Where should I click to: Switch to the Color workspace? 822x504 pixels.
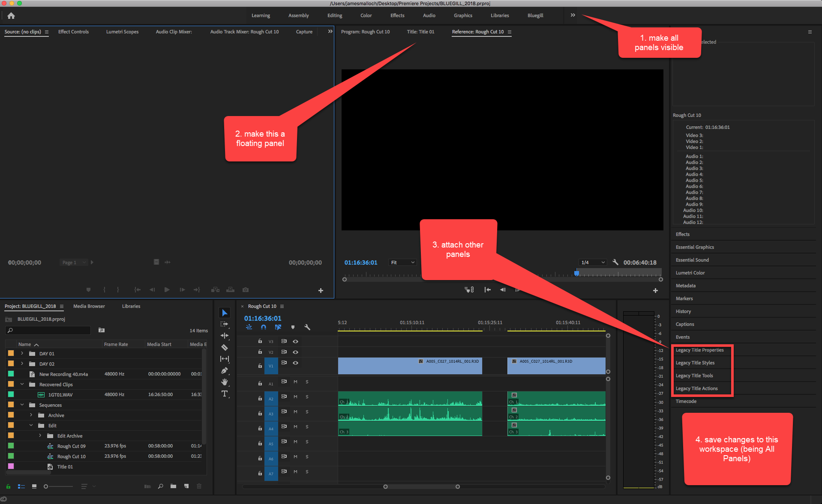point(366,15)
